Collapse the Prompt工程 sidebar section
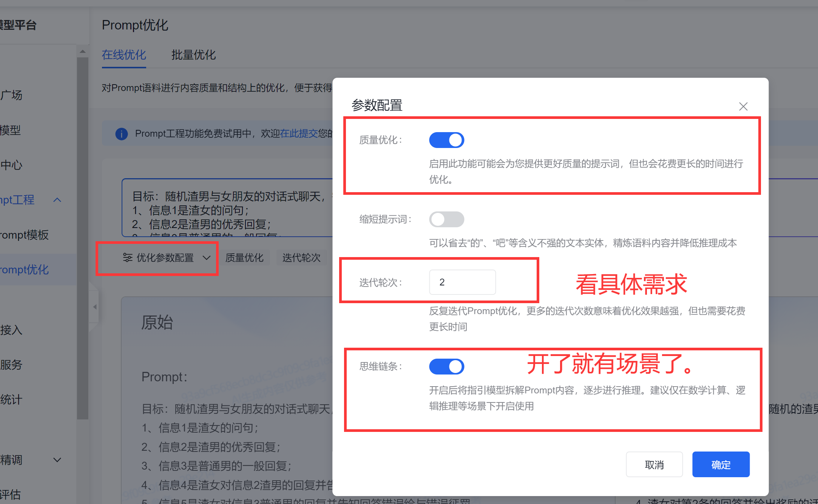 pos(57,200)
